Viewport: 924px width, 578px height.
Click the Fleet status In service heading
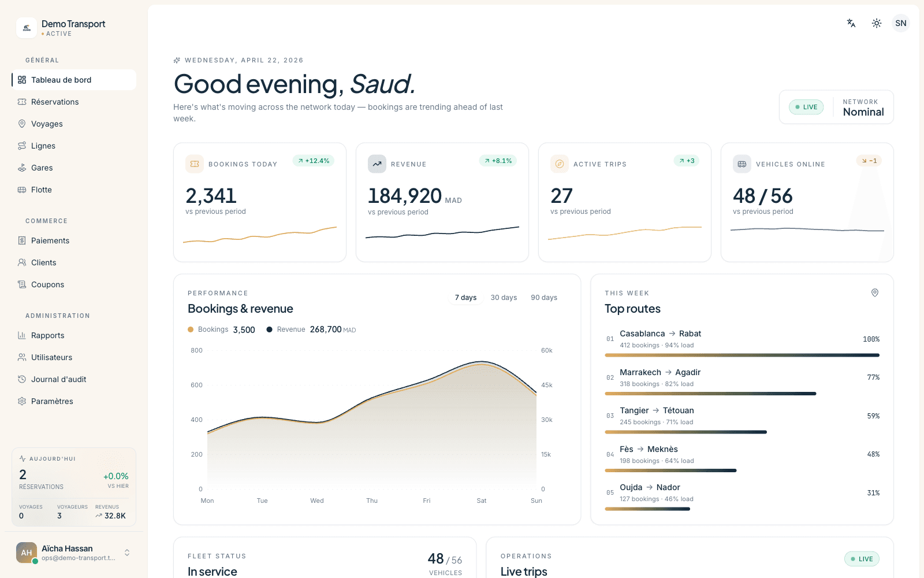coord(213,571)
